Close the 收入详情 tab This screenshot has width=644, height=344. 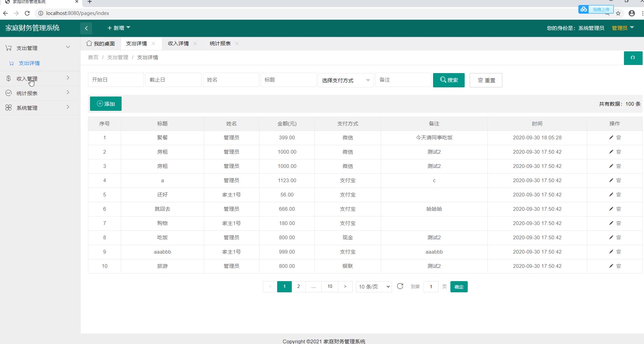click(x=195, y=44)
